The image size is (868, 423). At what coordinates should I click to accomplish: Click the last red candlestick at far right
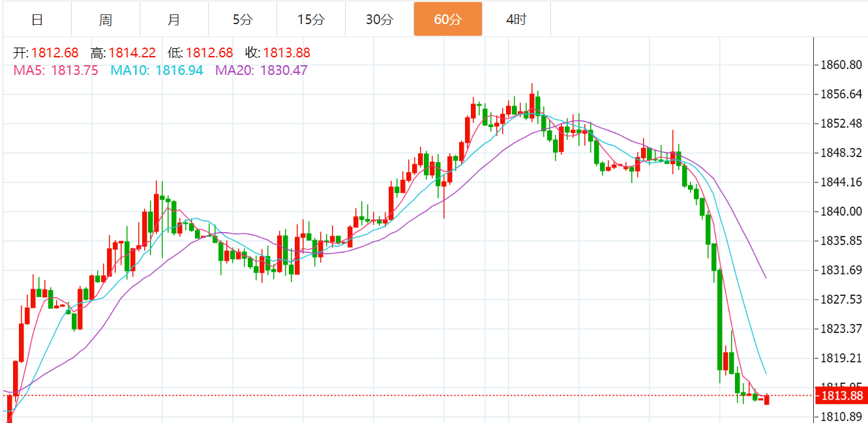[766, 400]
